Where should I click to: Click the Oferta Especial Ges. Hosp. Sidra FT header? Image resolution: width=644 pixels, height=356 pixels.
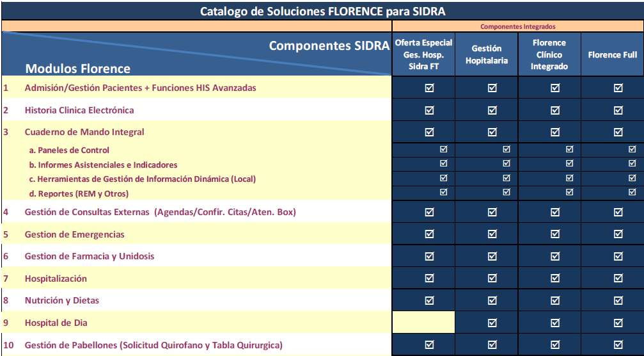(423, 54)
